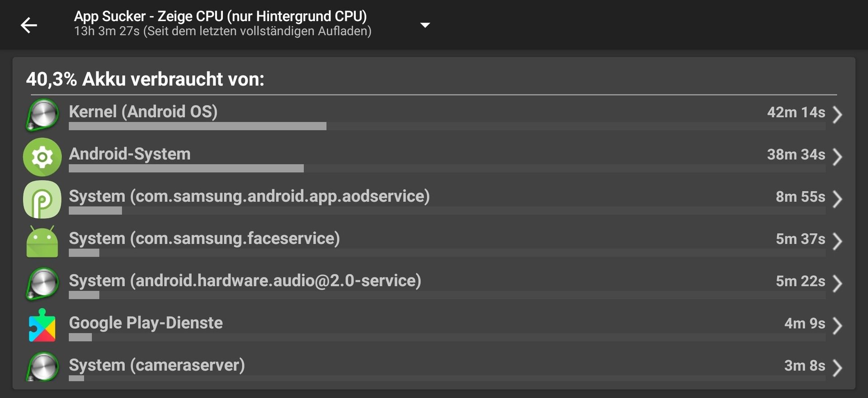The width and height of the screenshot is (868, 398).
Task: Expand Kernel details via its chevron
Action: (837, 115)
